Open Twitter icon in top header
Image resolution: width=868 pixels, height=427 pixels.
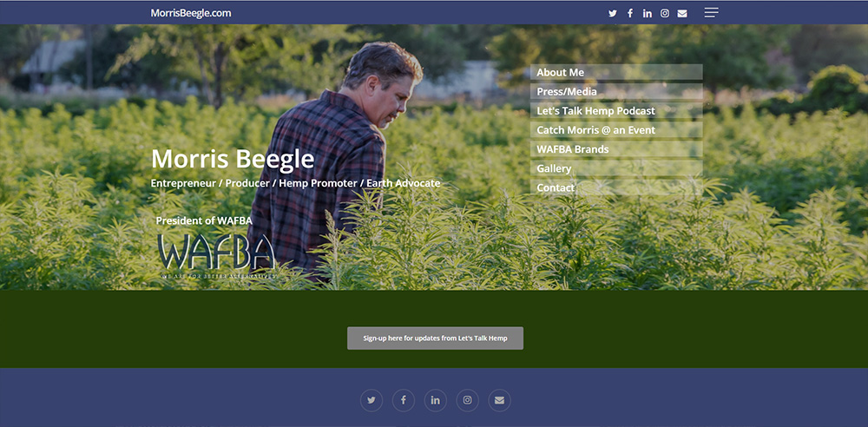pyautogui.click(x=612, y=13)
